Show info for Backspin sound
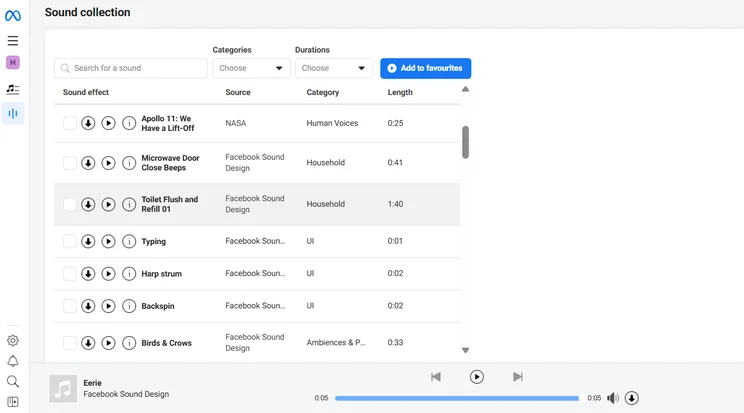Viewport: 744px width, 413px height. pyautogui.click(x=129, y=306)
